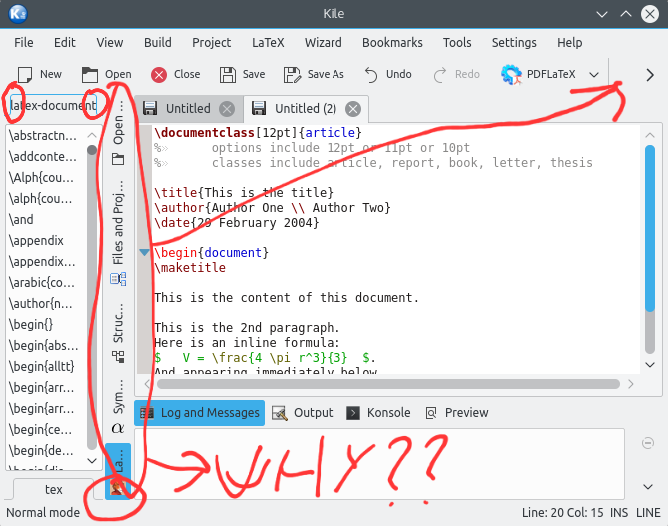Open the LaTeX menu
The height and width of the screenshot is (526, 668).
[268, 43]
